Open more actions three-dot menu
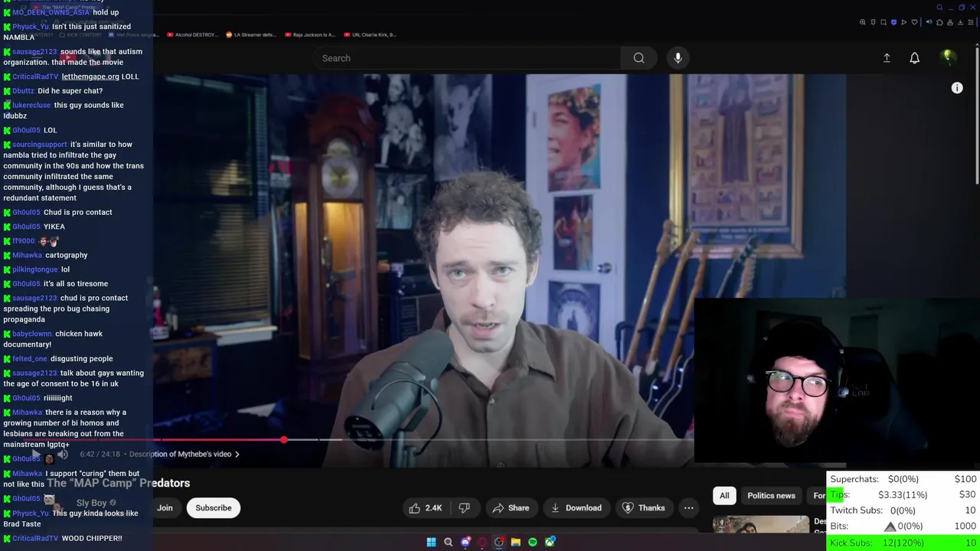 [689, 508]
